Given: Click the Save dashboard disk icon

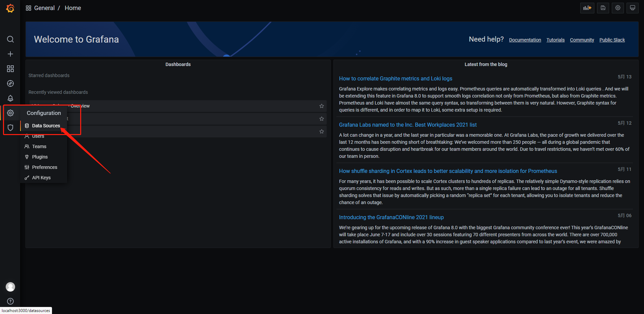Looking at the screenshot, I should [x=603, y=8].
